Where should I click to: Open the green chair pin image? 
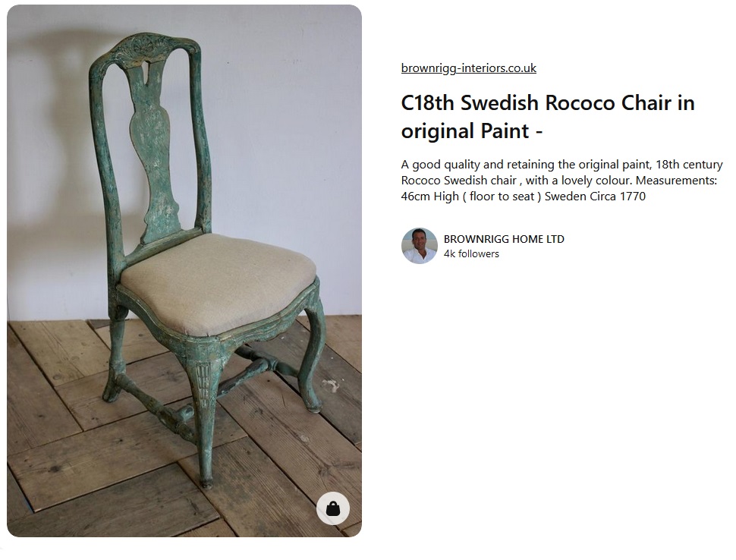pos(184,271)
